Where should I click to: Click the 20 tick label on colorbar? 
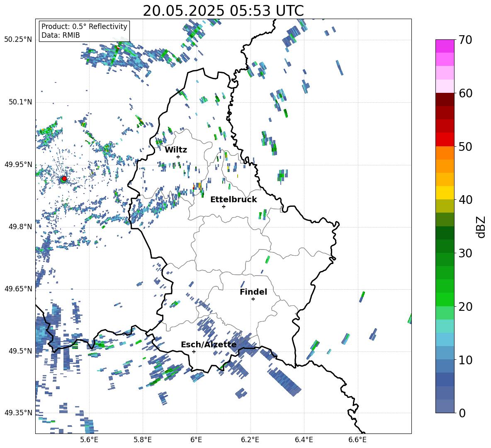coord(465,306)
